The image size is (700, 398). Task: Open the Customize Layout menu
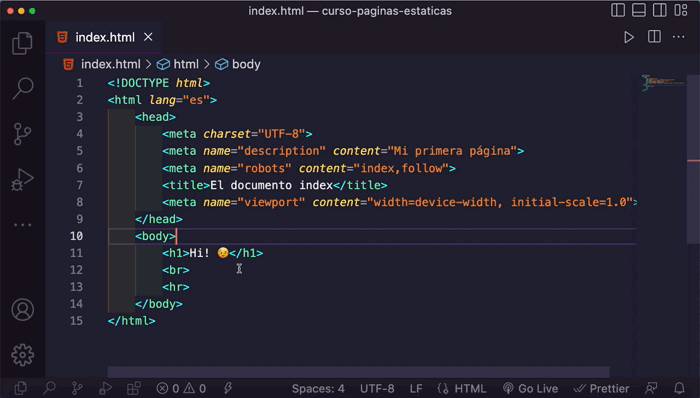(681, 10)
